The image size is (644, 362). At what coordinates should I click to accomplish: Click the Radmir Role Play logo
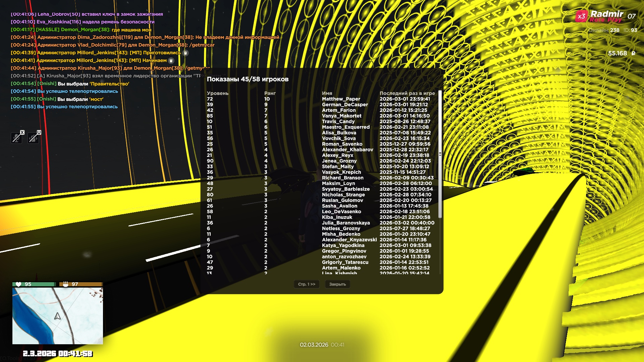606,16
